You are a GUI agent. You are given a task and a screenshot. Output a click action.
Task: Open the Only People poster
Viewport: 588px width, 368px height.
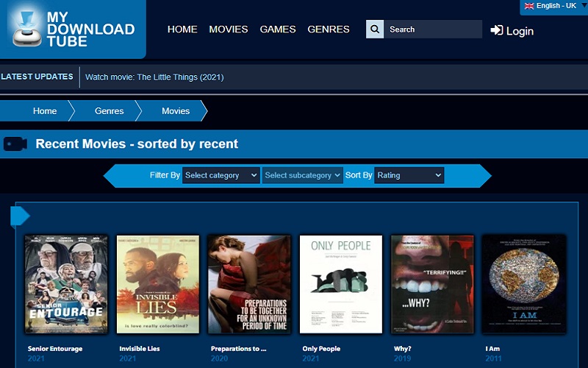(x=341, y=284)
